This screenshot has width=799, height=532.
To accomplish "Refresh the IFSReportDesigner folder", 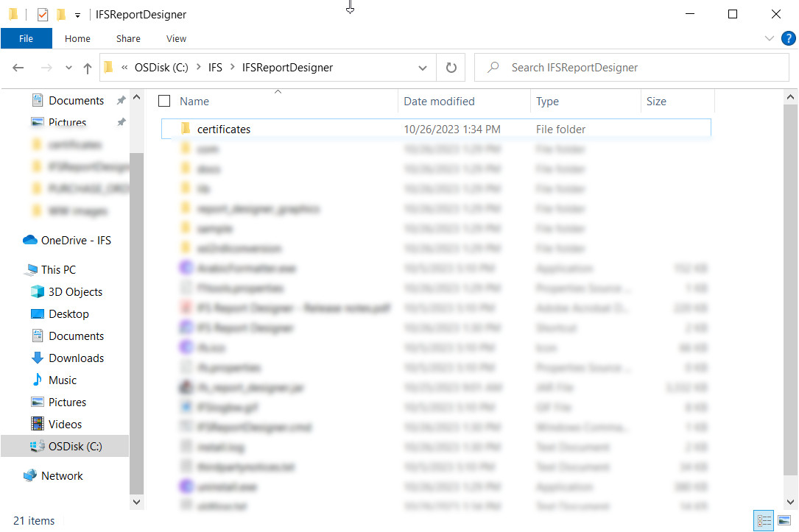I will click(451, 68).
